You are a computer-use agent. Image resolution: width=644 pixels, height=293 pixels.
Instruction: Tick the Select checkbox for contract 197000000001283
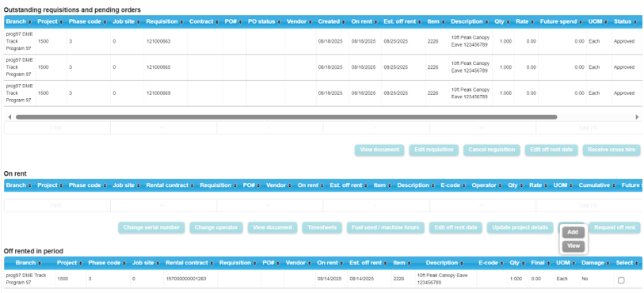621,280
